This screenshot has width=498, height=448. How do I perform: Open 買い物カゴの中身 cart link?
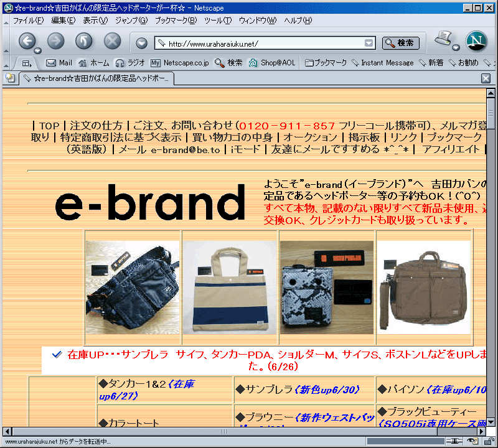[232, 138]
